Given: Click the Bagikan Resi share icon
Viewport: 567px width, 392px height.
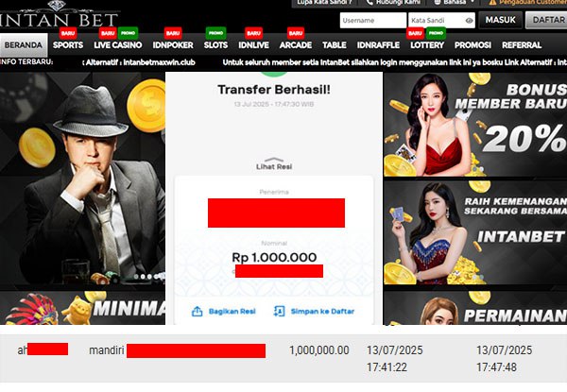Looking at the screenshot, I should [198, 312].
